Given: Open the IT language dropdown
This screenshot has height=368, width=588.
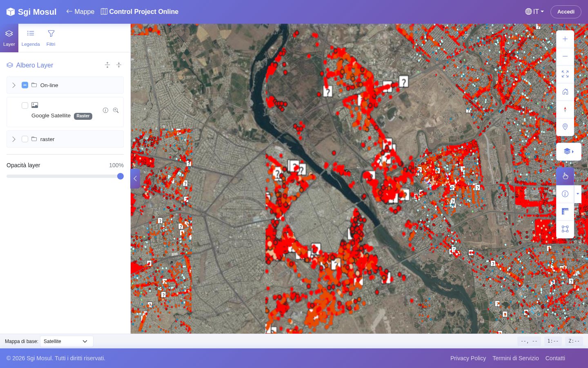Looking at the screenshot, I should coord(535,12).
